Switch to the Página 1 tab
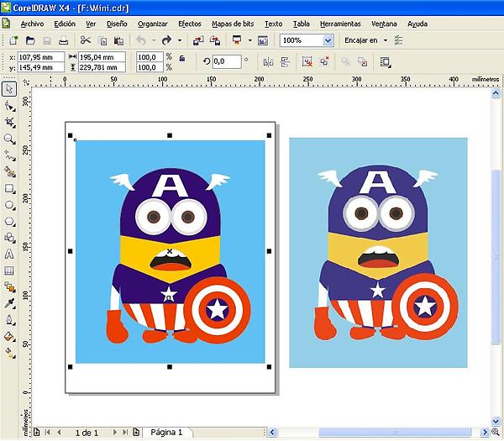The width and height of the screenshot is (504, 441). 166,433
